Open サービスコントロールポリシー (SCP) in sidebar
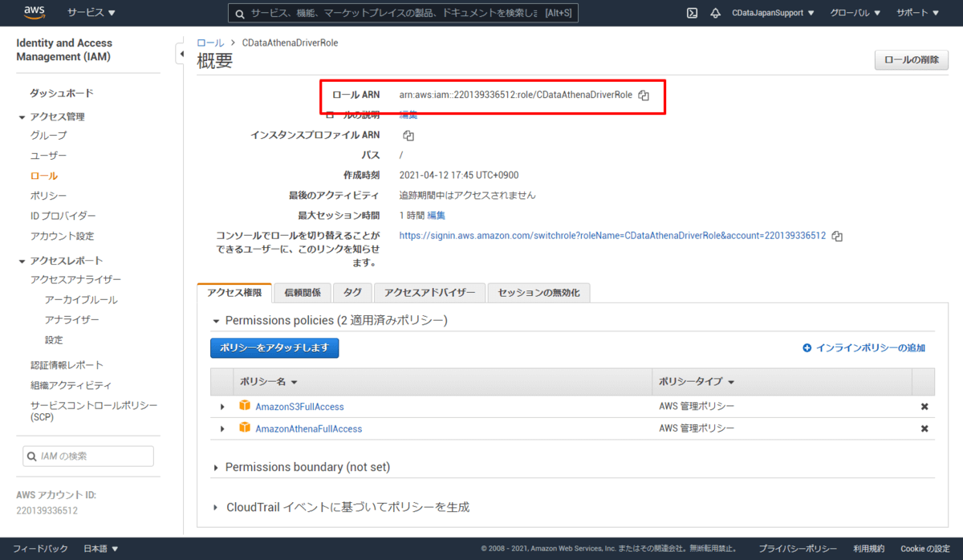The image size is (963, 560). [x=94, y=412]
